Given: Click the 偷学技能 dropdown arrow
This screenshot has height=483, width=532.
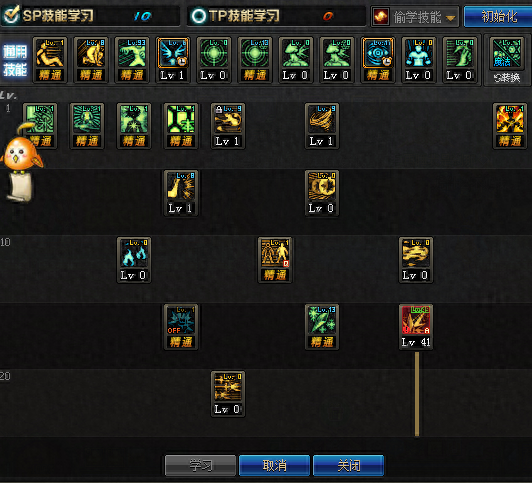Looking at the screenshot, I should pos(450,18).
